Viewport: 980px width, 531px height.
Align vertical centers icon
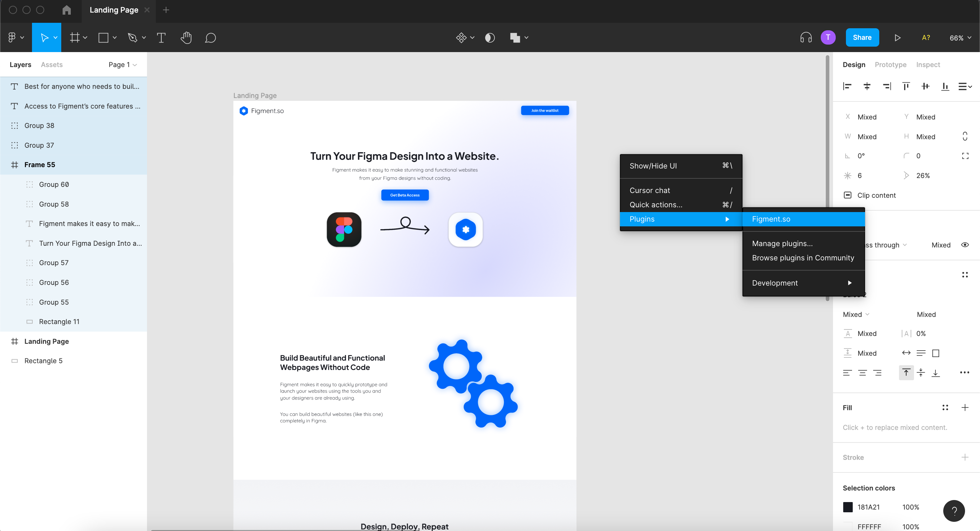(x=926, y=86)
